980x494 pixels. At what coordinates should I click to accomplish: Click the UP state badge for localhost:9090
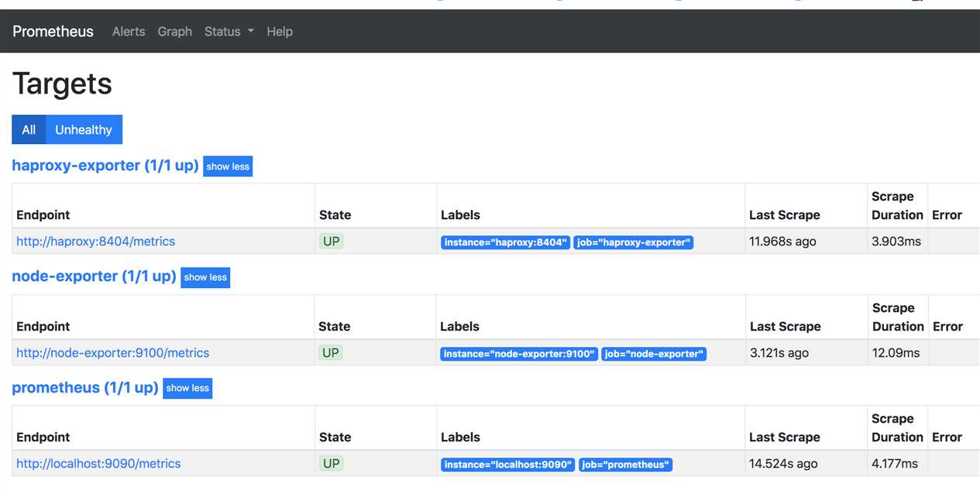(332, 464)
